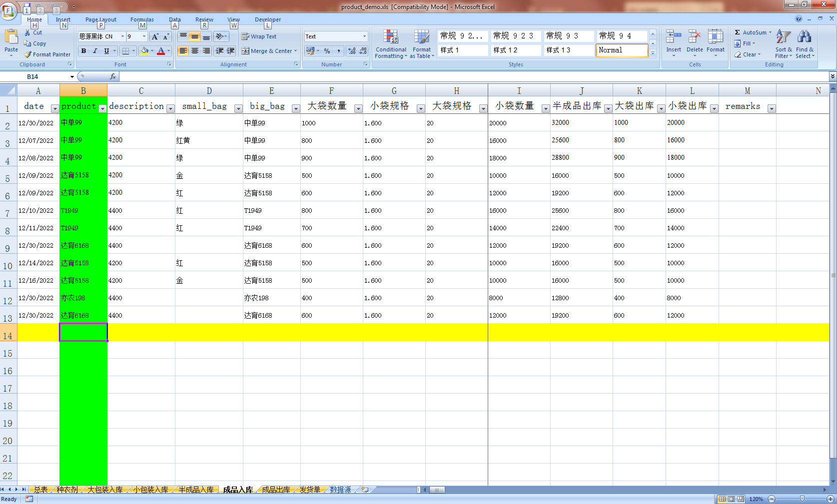Click Decrease Decimal icon
The width and height of the screenshot is (837, 504).
pos(363,51)
